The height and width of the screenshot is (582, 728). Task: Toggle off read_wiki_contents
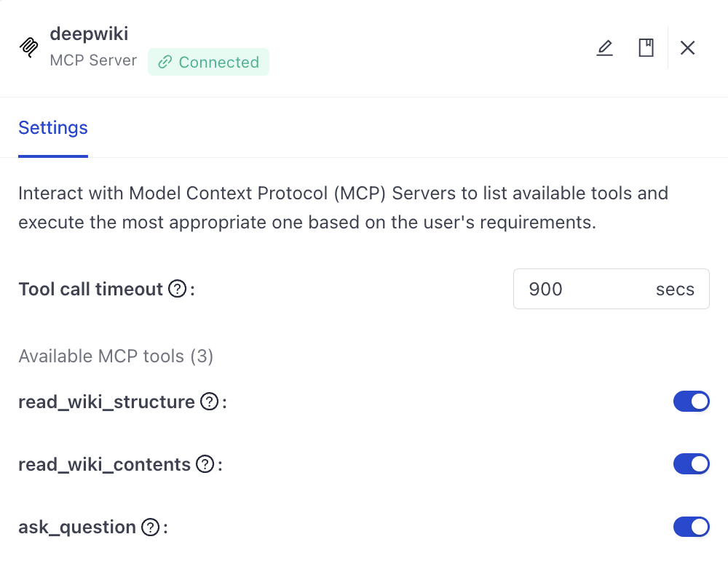692,463
